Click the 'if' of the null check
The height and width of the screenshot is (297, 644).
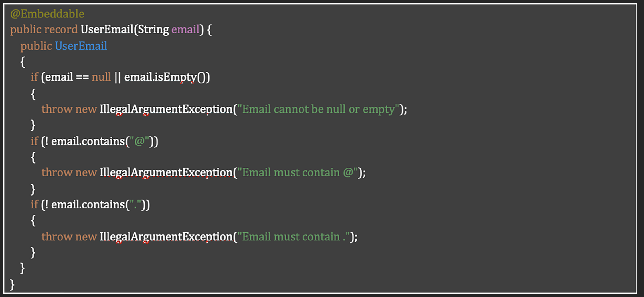34,77
